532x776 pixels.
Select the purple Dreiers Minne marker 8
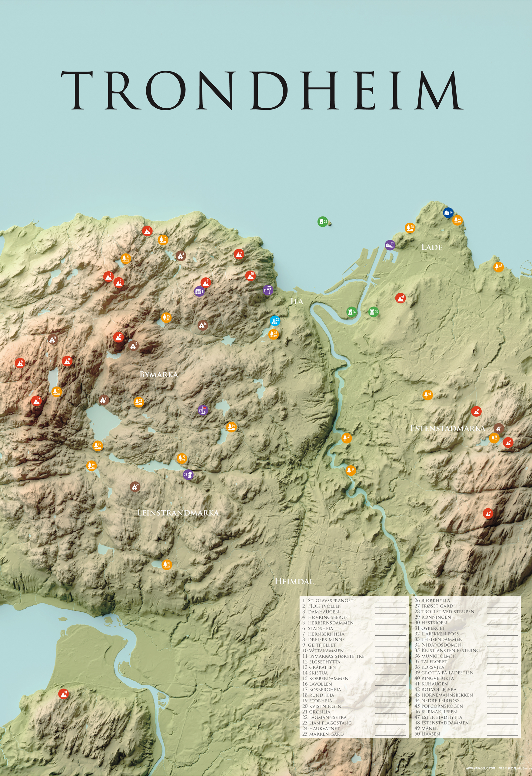coord(200,291)
